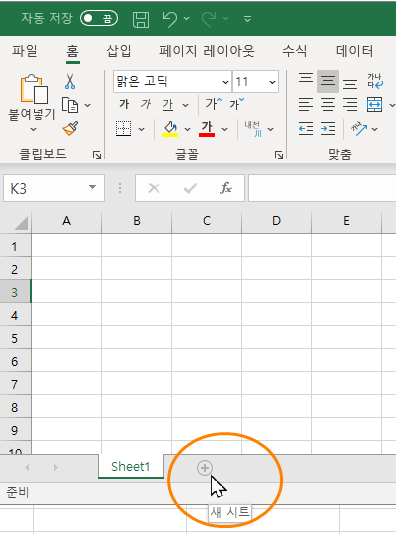
Task: Toggle the Wrap Text 가나다 icon
Action: pyautogui.click(x=375, y=81)
